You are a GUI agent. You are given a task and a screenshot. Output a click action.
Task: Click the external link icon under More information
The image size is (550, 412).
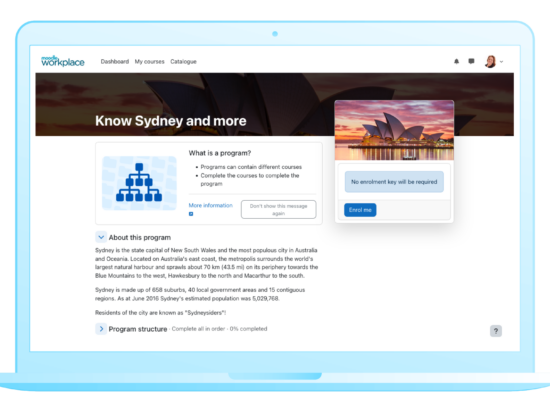pos(191,214)
